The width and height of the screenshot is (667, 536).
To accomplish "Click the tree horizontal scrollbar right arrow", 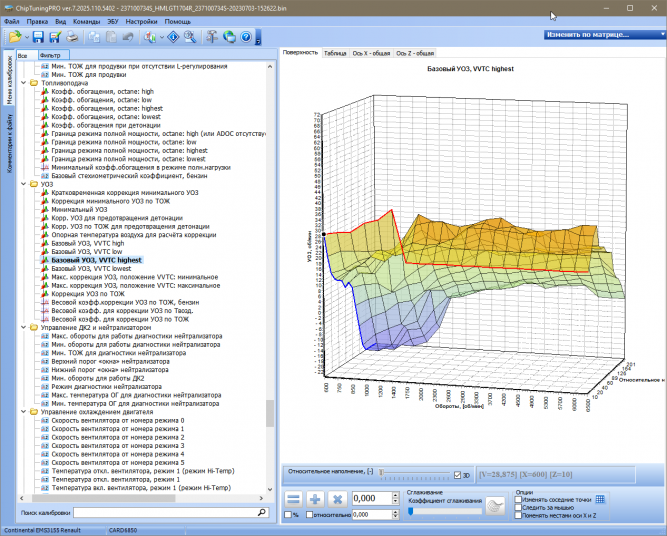I will point(262,498).
